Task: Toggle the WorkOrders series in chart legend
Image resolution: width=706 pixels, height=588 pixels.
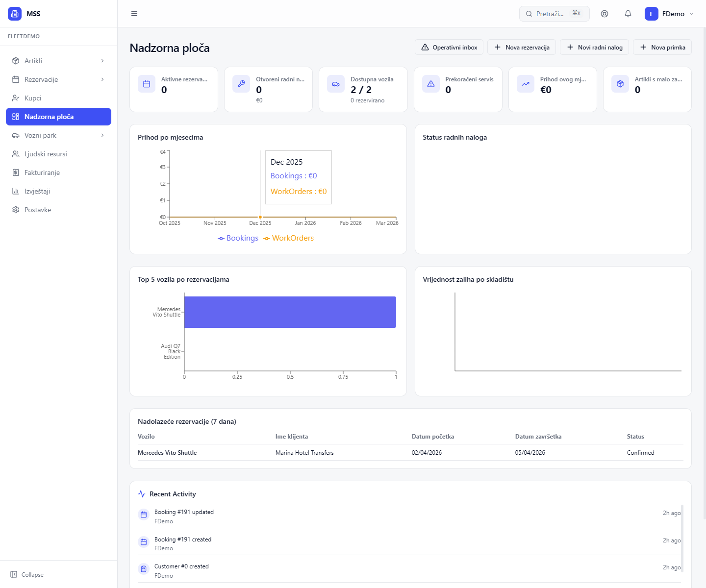Action: [x=289, y=238]
